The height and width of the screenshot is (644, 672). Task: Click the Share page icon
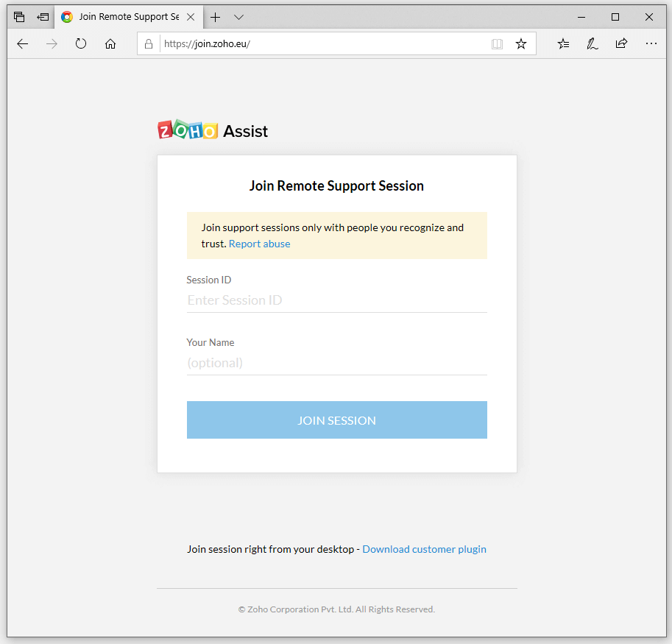coord(621,44)
